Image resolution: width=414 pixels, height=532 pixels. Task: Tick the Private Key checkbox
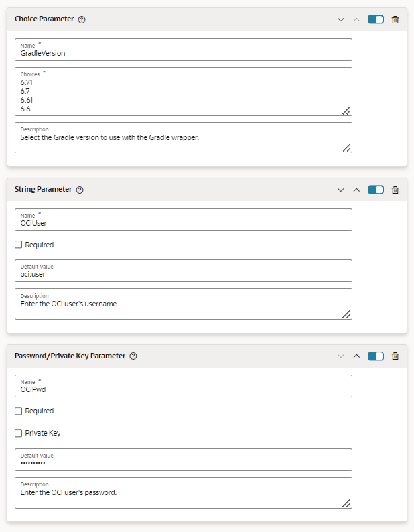coord(19,433)
